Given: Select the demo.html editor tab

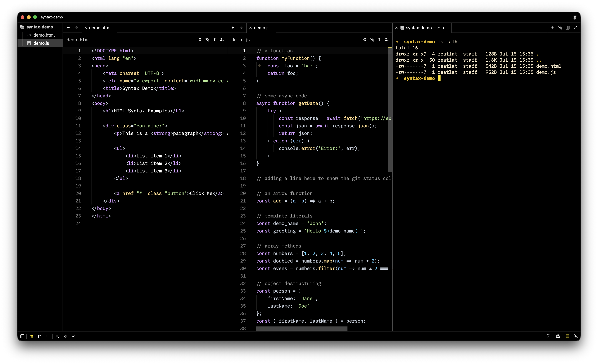Looking at the screenshot, I should click(99, 28).
